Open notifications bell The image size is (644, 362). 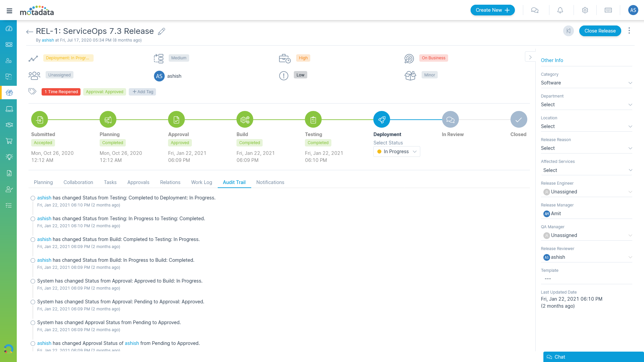[x=560, y=10]
